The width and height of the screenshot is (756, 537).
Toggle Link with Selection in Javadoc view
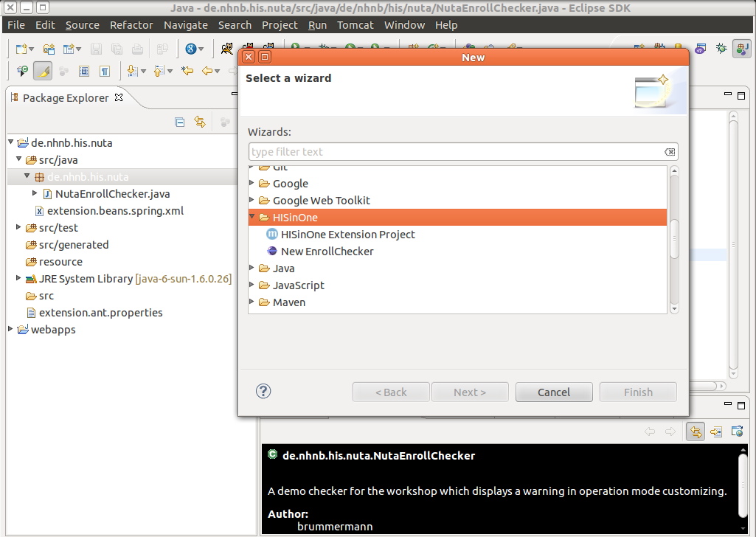tap(695, 432)
